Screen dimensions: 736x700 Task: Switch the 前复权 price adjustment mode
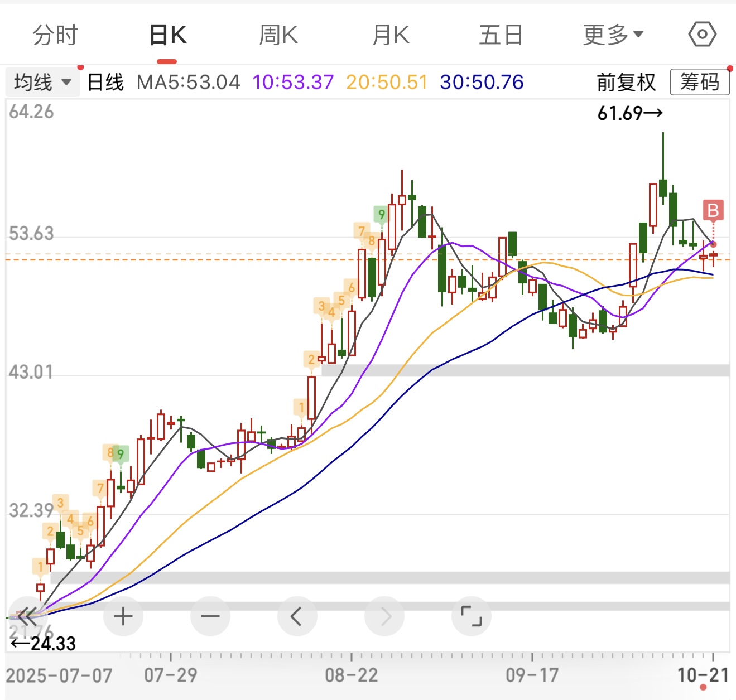tap(626, 83)
